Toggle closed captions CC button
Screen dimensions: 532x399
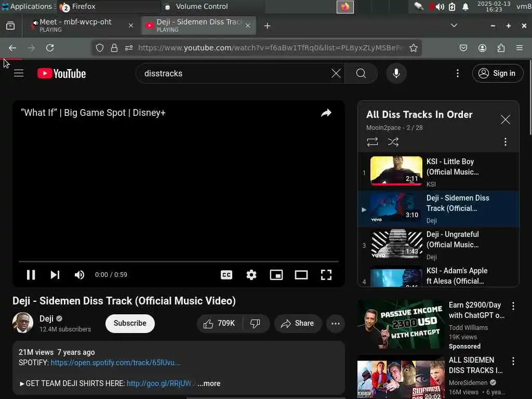pyautogui.click(x=227, y=274)
